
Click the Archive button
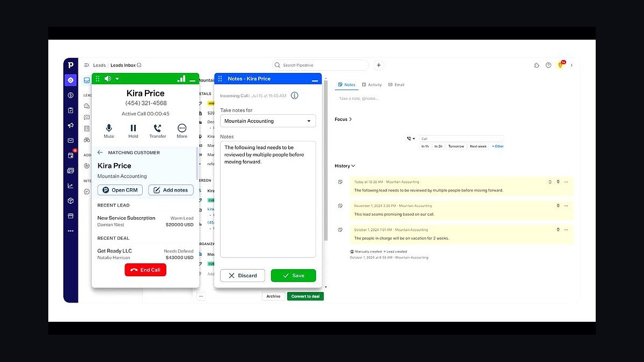[x=273, y=296]
